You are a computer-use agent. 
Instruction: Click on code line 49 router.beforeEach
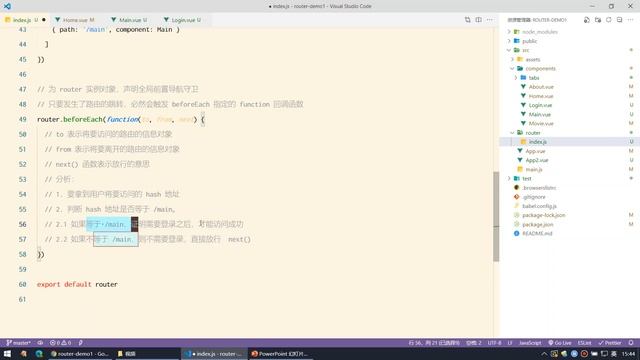[x=121, y=119]
